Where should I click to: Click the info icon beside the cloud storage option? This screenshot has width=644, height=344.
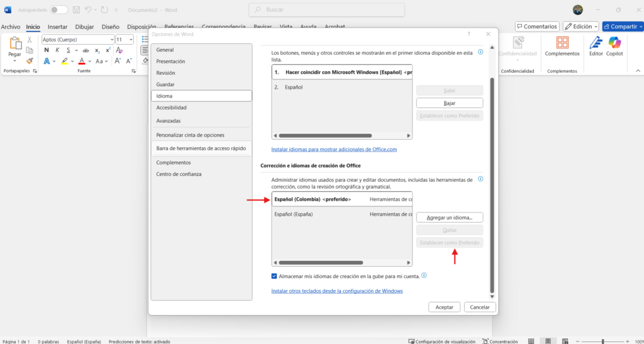pos(425,275)
